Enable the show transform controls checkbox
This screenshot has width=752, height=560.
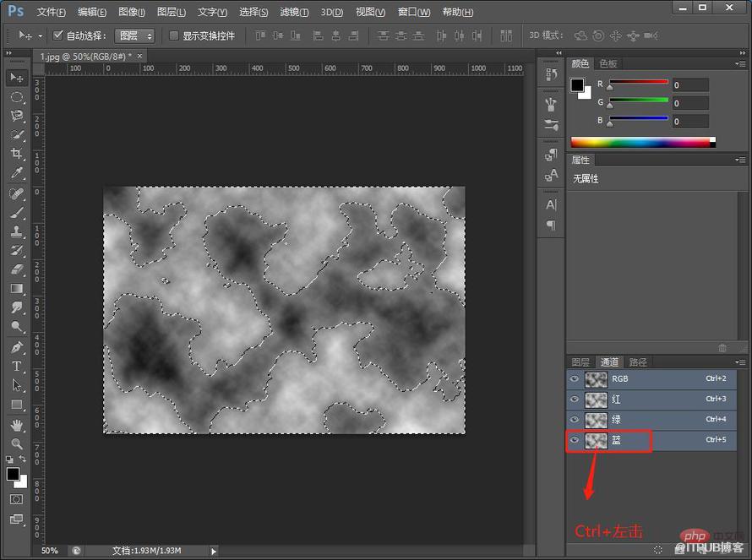[x=174, y=35]
